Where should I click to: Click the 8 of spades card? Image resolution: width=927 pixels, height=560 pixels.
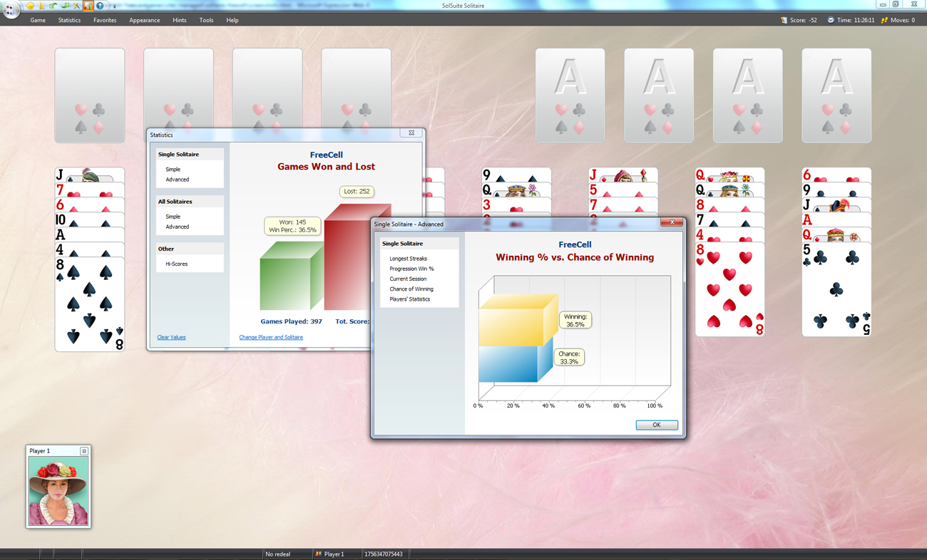coord(90,304)
